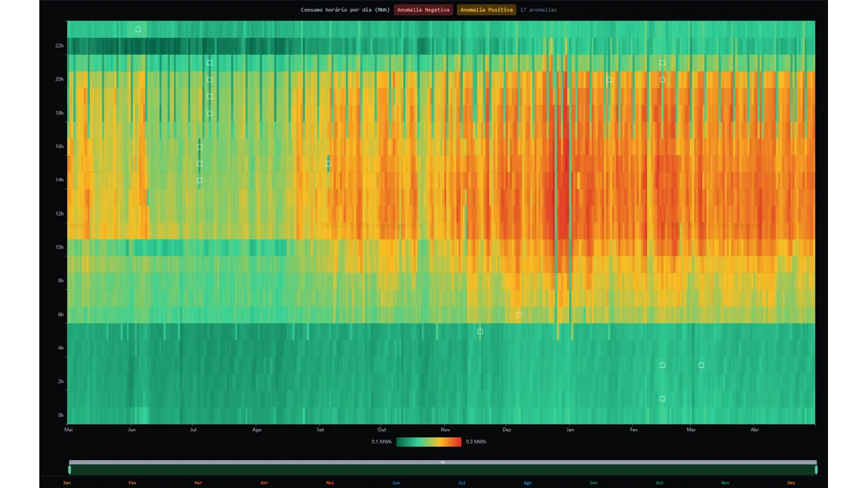
Task: Click the Ago label on the chart x-axis
Action: click(256, 430)
